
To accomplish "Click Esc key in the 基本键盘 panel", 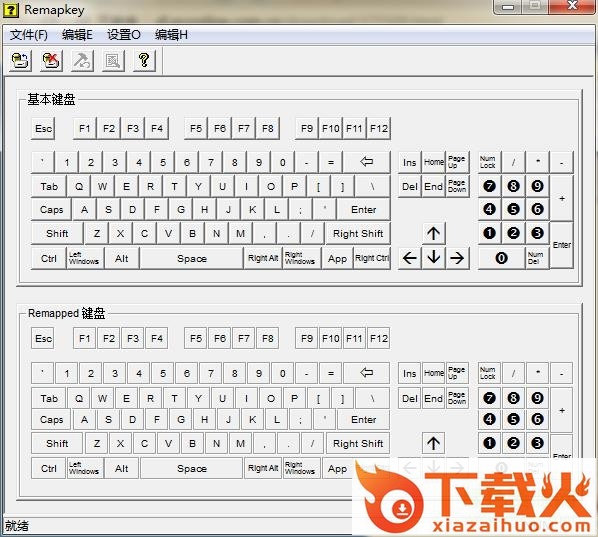I will point(43,129).
